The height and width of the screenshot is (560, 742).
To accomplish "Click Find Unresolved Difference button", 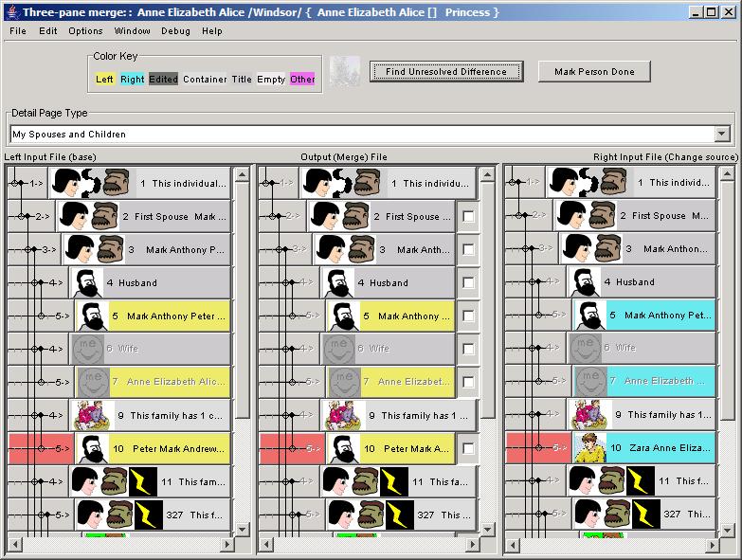I will tap(445, 72).
